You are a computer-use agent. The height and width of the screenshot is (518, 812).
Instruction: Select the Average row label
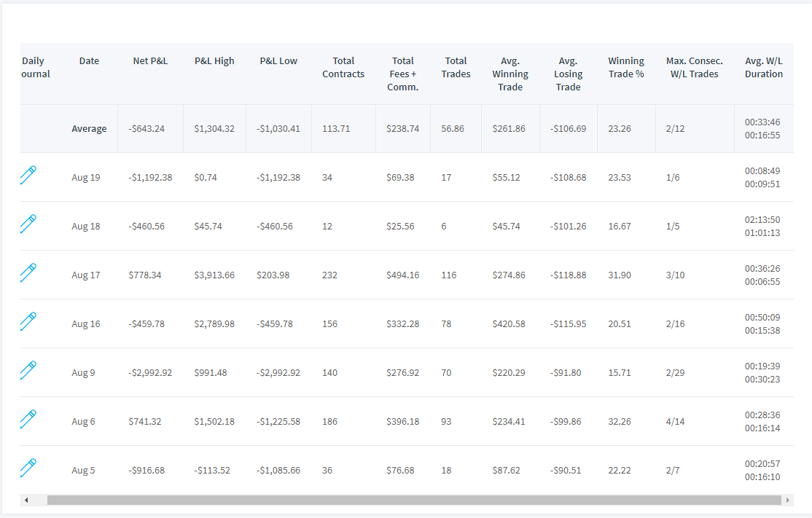[89, 129]
